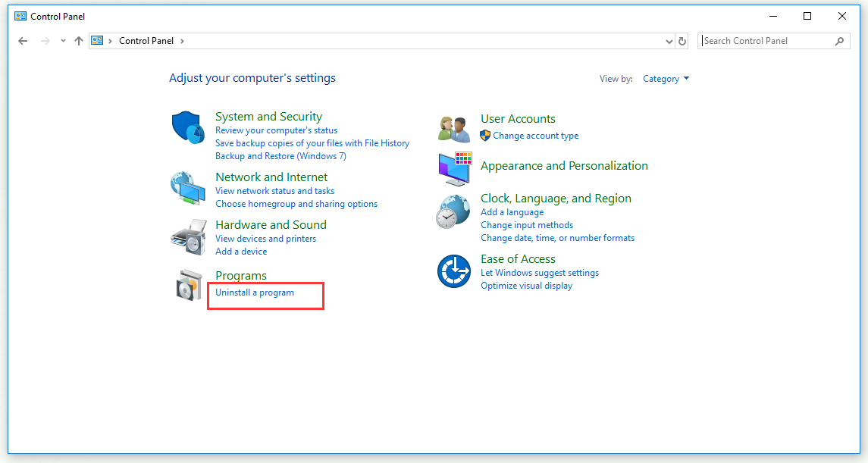Click the System and Security shield icon

187,127
